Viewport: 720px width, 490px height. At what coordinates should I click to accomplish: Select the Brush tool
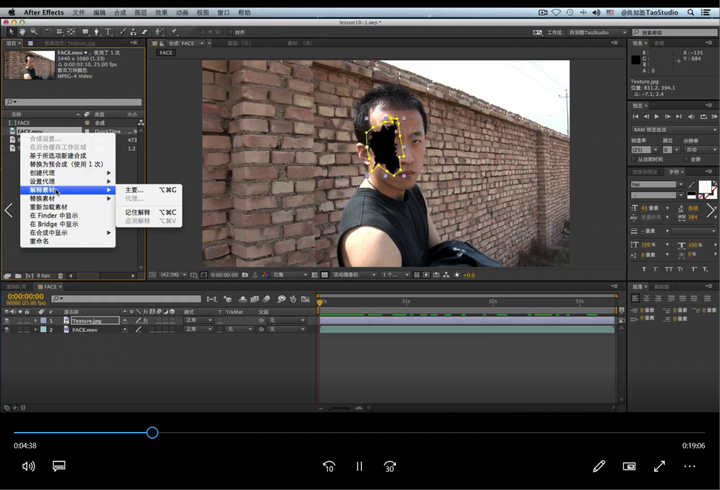[x=123, y=32]
